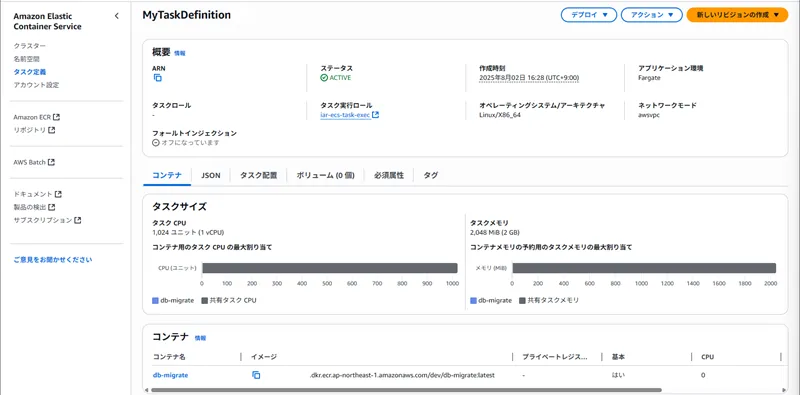
Task: Open the デプロイ dropdown
Action: pyautogui.click(x=589, y=15)
